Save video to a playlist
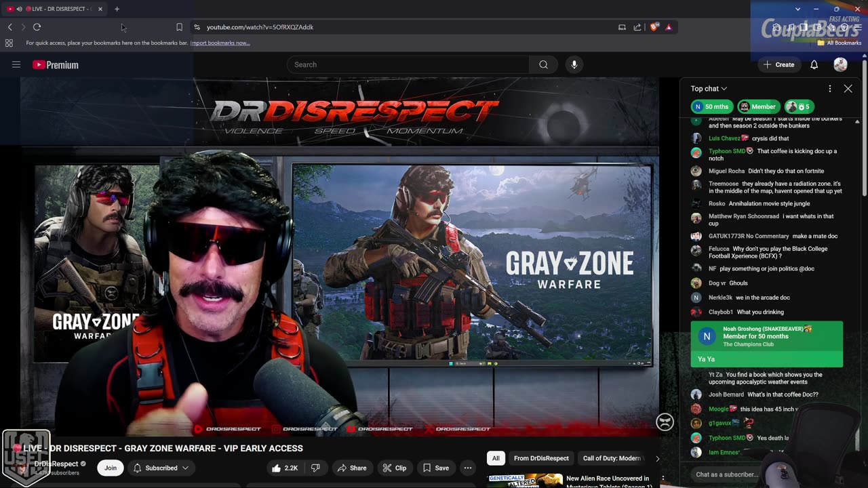This screenshot has height=488, width=868. pos(436,468)
